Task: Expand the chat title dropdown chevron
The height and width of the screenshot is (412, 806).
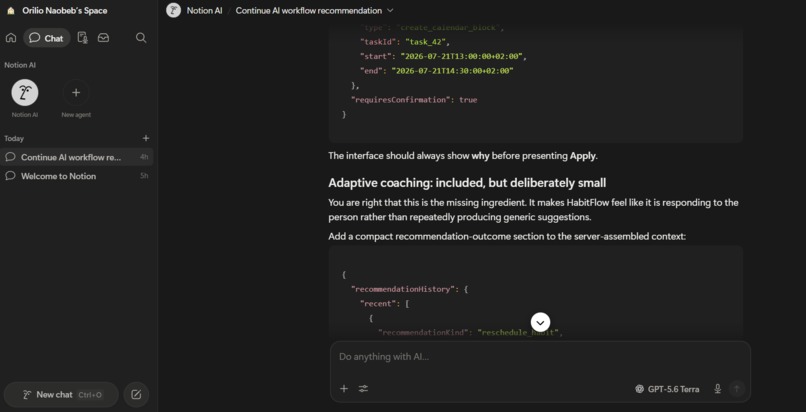Action: [390, 10]
